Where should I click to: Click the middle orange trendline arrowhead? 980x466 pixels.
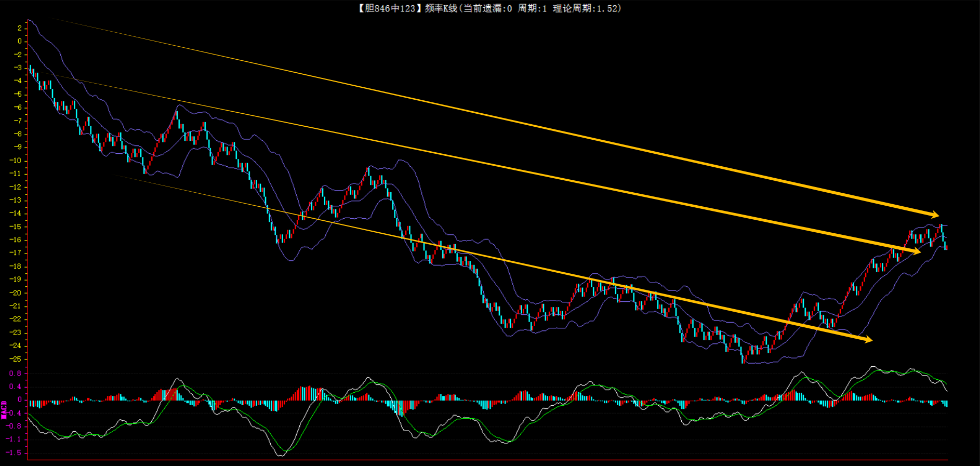(x=916, y=251)
